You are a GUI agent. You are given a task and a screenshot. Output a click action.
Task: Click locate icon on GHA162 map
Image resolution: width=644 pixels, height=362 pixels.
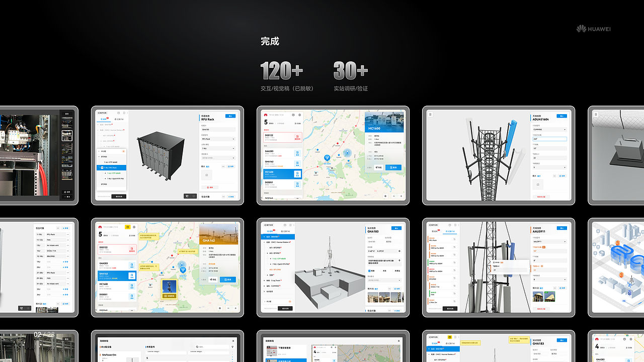click(x=220, y=308)
